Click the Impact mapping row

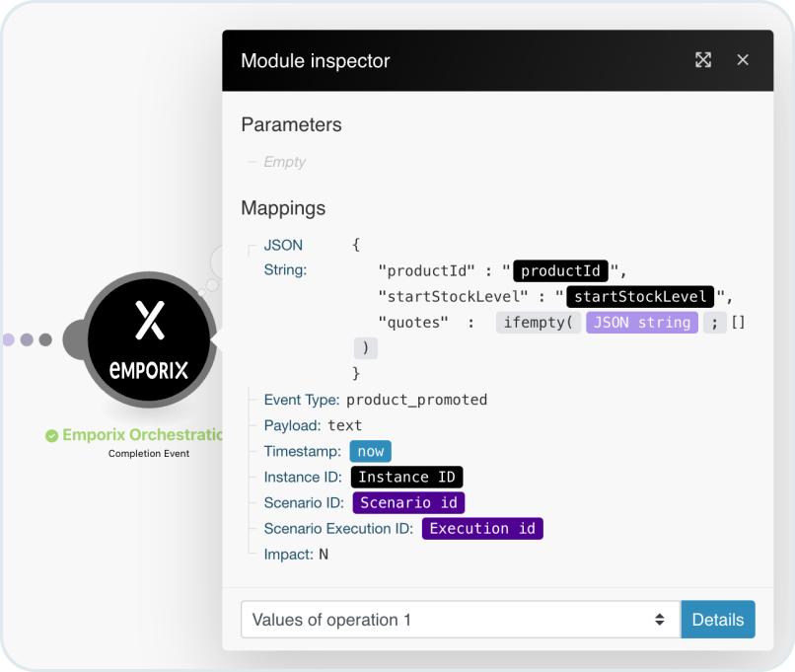[296, 554]
